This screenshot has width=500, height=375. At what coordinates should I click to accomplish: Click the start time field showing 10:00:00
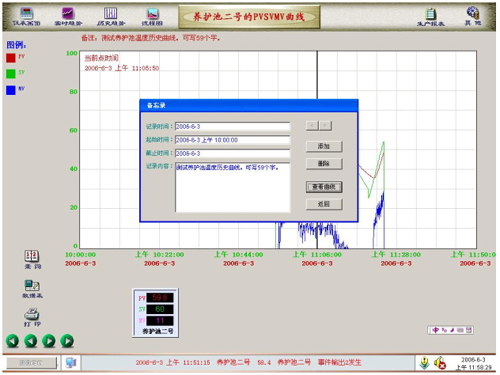[232, 140]
